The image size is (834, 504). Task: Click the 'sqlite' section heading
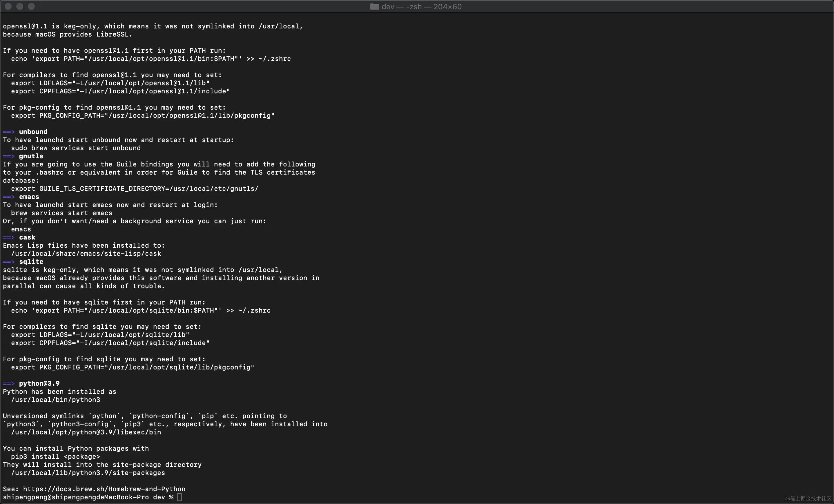[31, 262]
